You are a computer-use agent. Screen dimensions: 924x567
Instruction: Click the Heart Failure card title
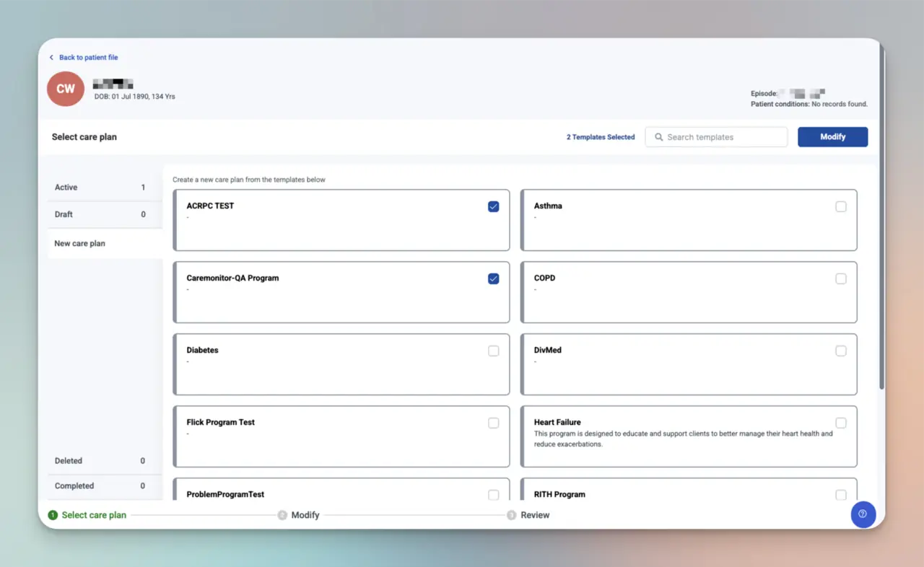(557, 422)
